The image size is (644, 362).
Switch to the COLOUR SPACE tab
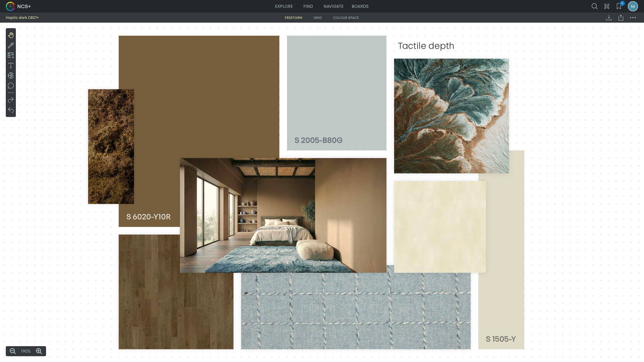click(x=346, y=18)
